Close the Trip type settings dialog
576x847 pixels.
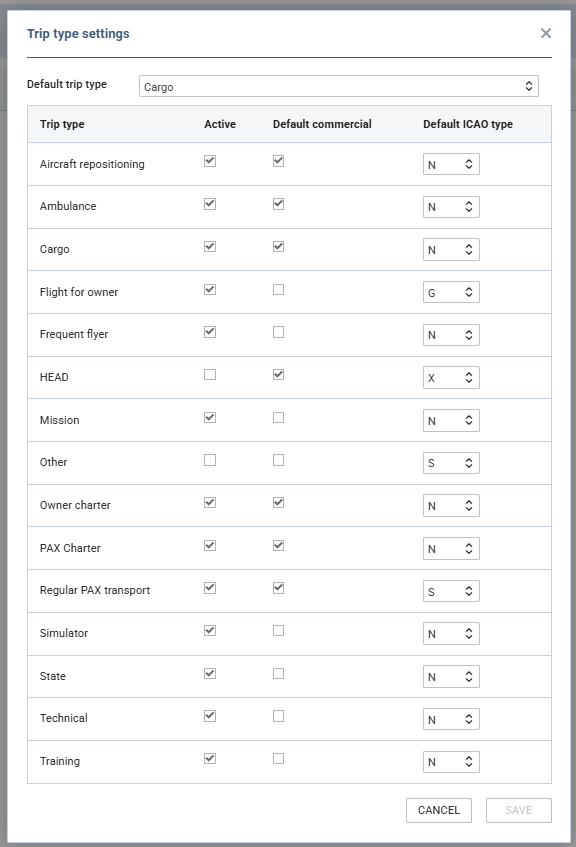(546, 33)
